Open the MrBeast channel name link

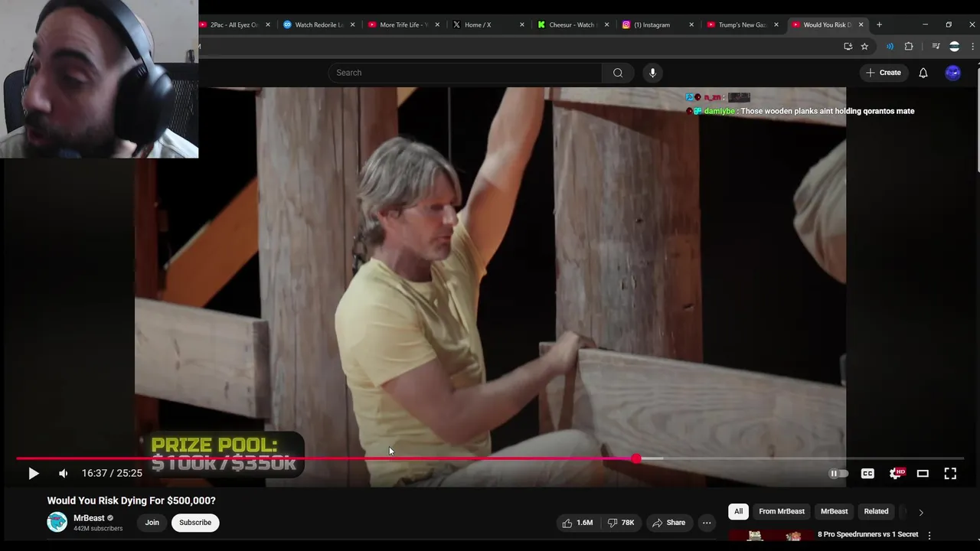(89, 518)
